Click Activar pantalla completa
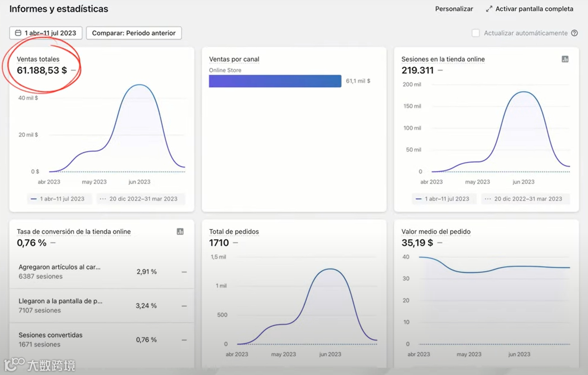The width and height of the screenshot is (588, 375). click(x=534, y=9)
